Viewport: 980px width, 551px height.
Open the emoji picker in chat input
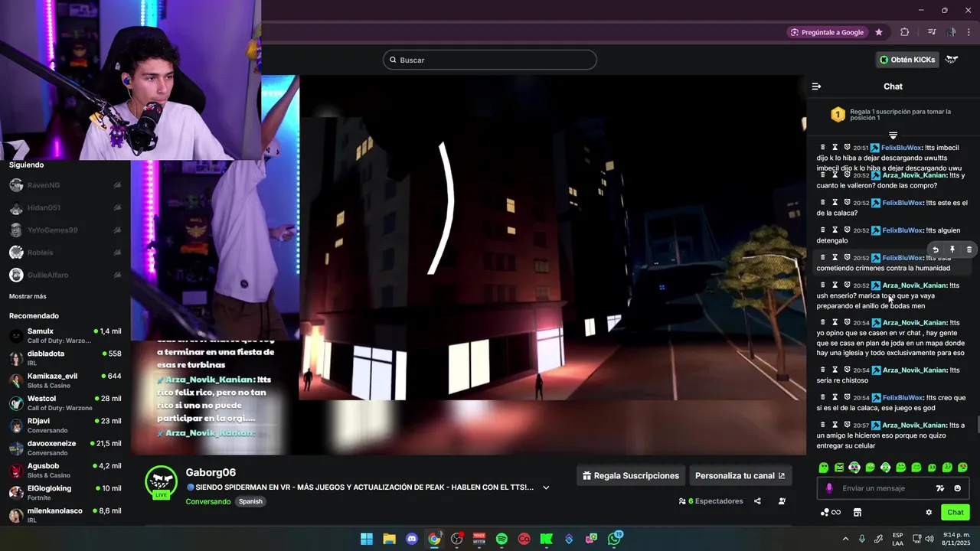tap(957, 488)
